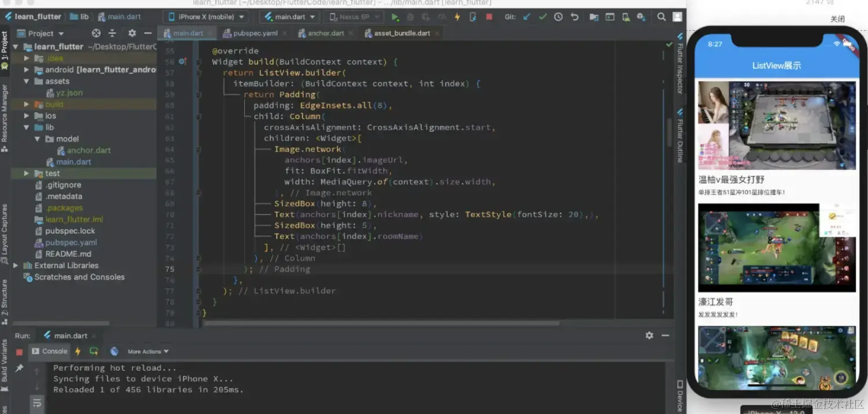This screenshot has width=868, height=414.
Task: Open Dart DevTools icon in Run panel
Action: tap(114, 352)
